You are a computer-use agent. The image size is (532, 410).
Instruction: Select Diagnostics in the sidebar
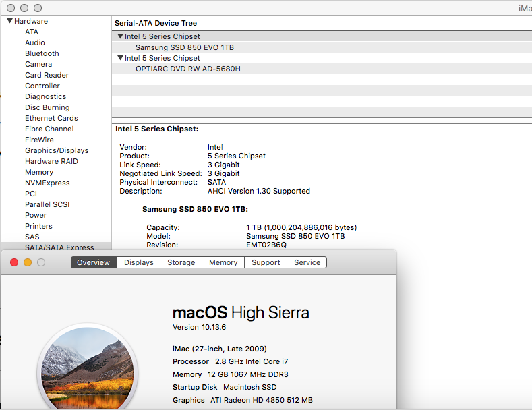[x=45, y=96]
